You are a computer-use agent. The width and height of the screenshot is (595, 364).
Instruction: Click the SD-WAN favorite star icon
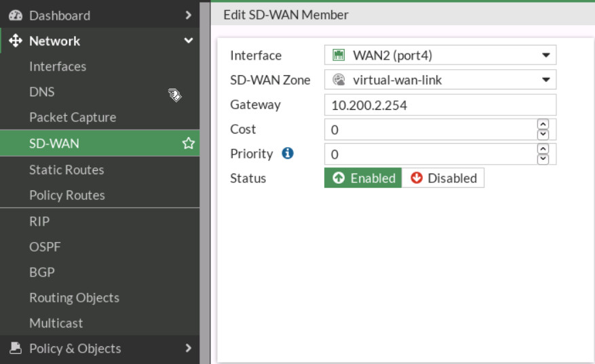click(189, 144)
